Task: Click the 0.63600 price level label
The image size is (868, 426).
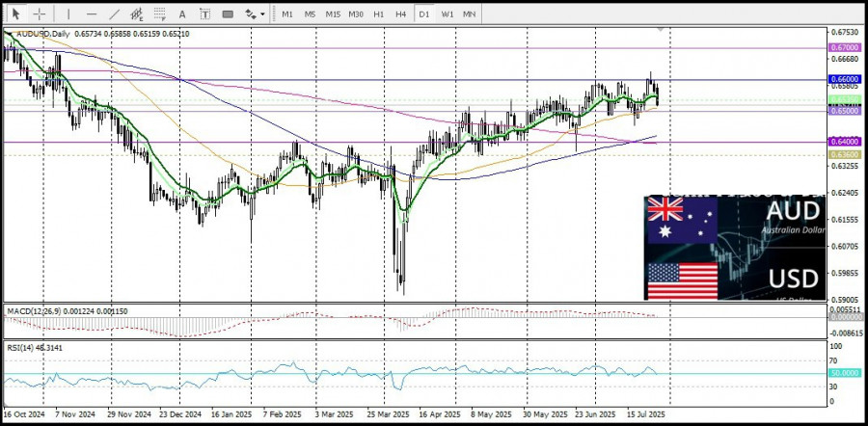Action: coord(845,155)
